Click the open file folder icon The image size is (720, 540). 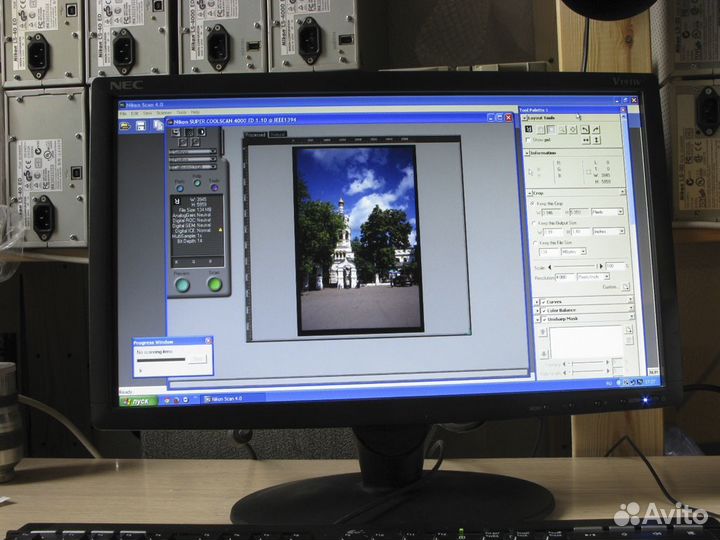coord(124,126)
